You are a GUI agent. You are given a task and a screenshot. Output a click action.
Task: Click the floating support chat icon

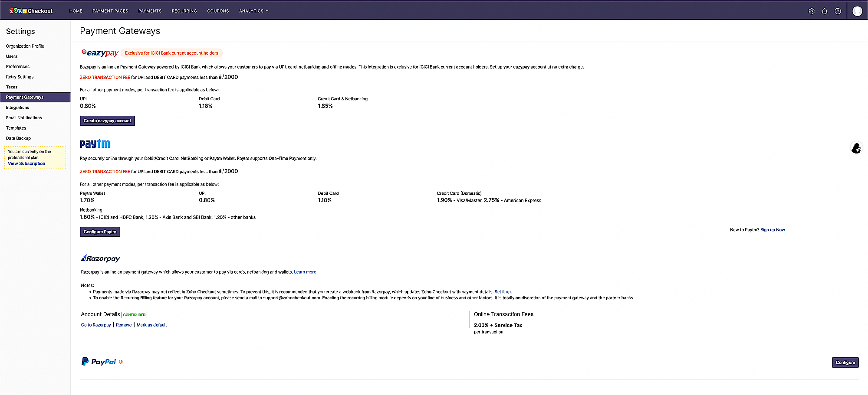click(x=856, y=148)
